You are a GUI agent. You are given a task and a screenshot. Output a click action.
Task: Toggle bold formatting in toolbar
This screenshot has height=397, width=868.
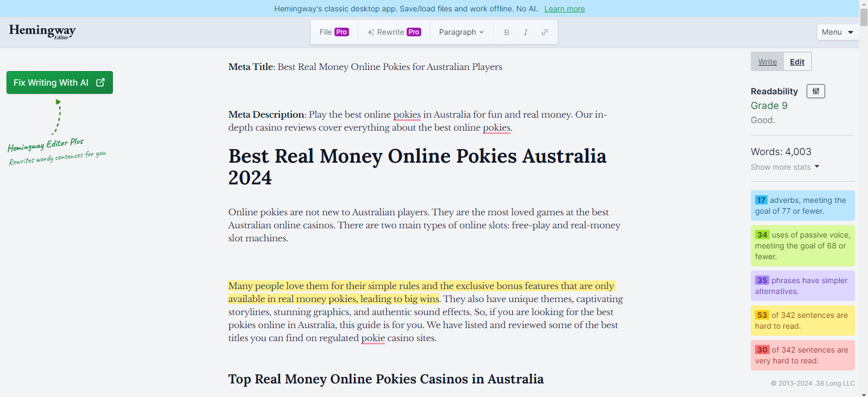point(506,33)
